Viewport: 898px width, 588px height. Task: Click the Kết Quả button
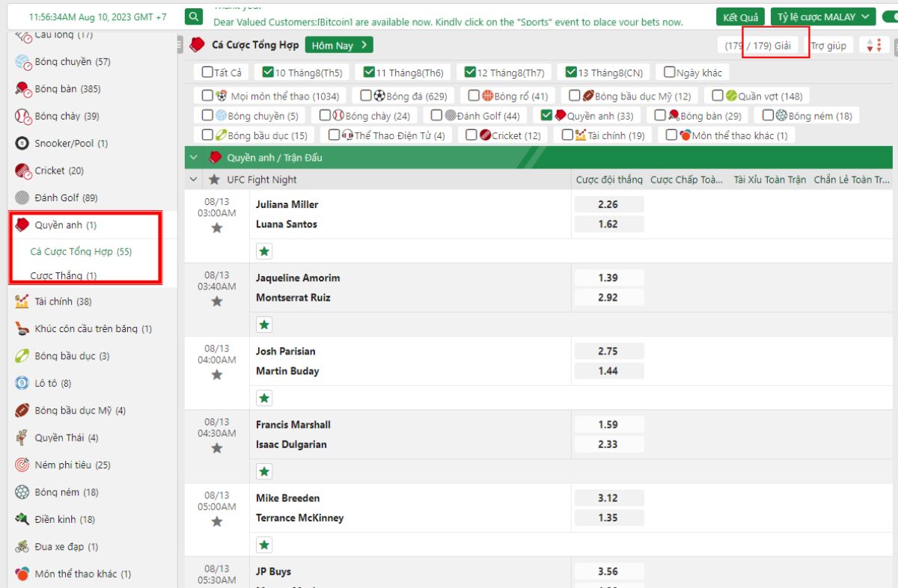(740, 17)
